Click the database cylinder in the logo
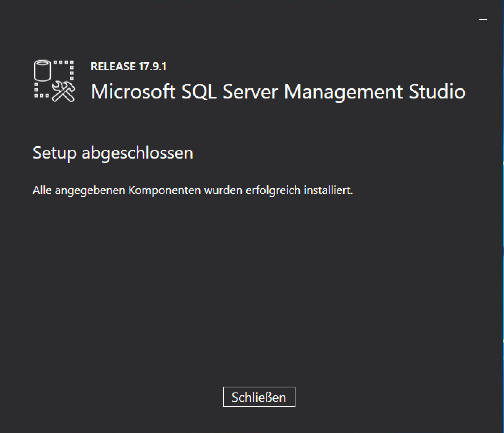The height and width of the screenshot is (433, 504). point(42,71)
